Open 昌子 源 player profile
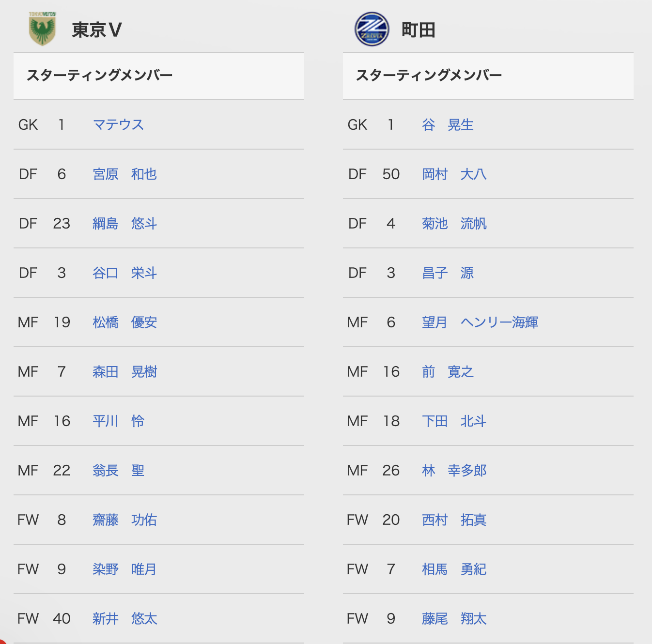This screenshot has width=652, height=644. 448,273
